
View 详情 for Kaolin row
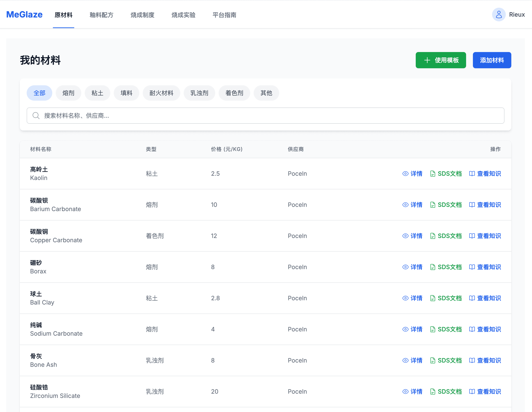[412, 174]
